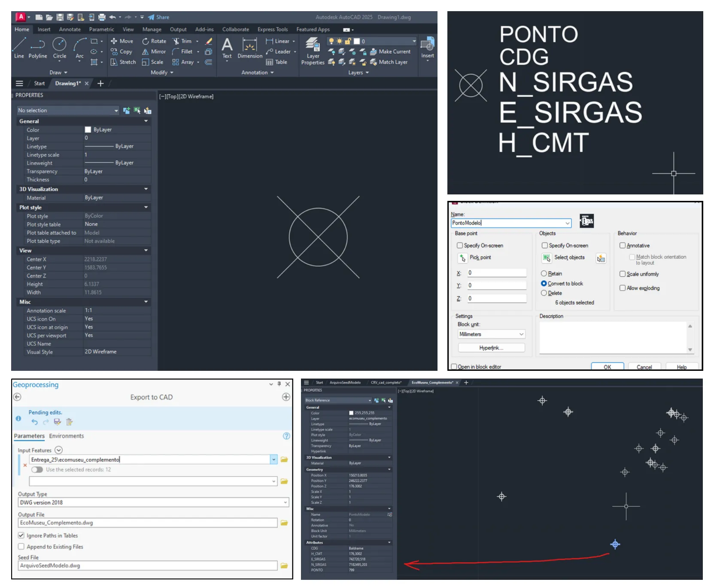Browse for Seed File folder icon
717x588 pixels.
(284, 566)
